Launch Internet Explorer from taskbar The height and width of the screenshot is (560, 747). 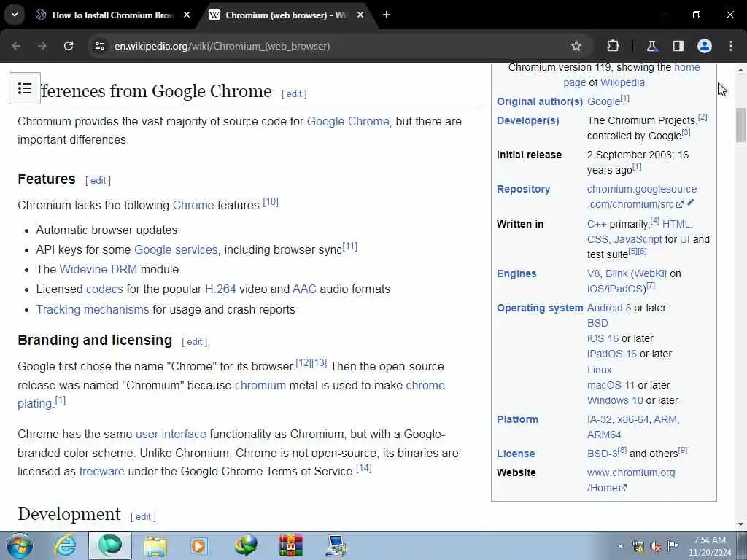pyautogui.click(x=65, y=545)
